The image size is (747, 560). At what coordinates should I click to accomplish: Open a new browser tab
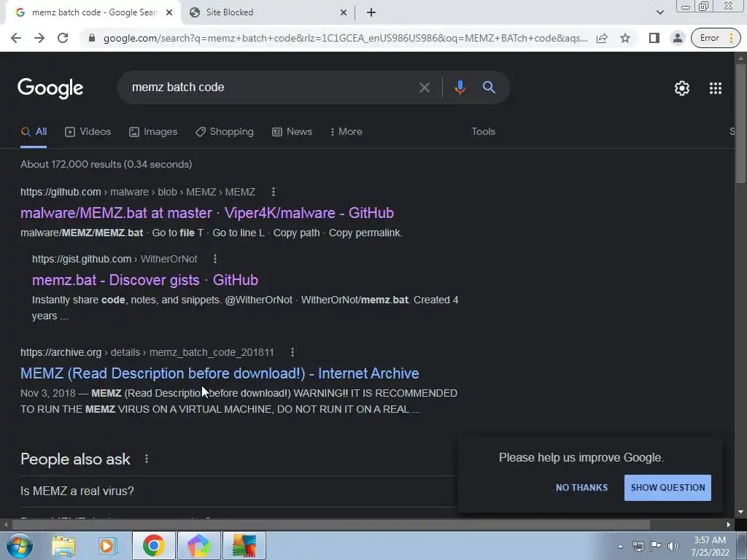coord(371,12)
